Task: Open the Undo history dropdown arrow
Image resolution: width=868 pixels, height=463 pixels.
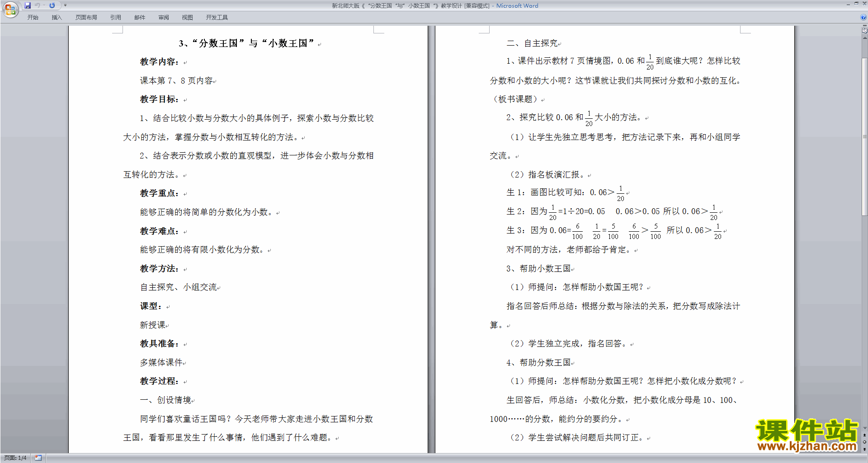Action: pyautogui.click(x=44, y=5)
